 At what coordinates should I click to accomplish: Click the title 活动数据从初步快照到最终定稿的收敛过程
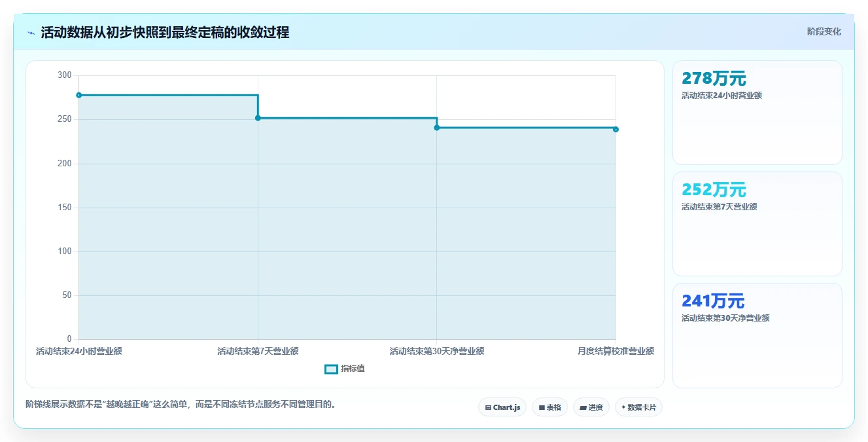coord(165,32)
